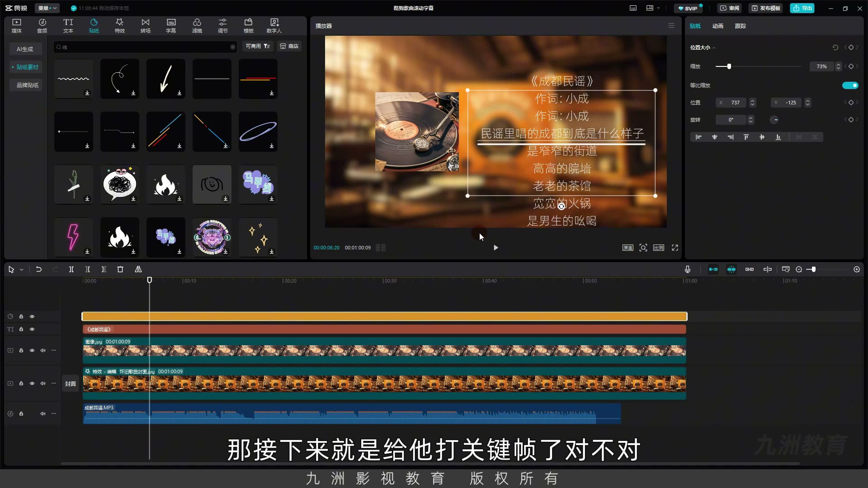This screenshot has height=488, width=868.
Task: Open the 文本 text tab
Action: (x=68, y=26)
